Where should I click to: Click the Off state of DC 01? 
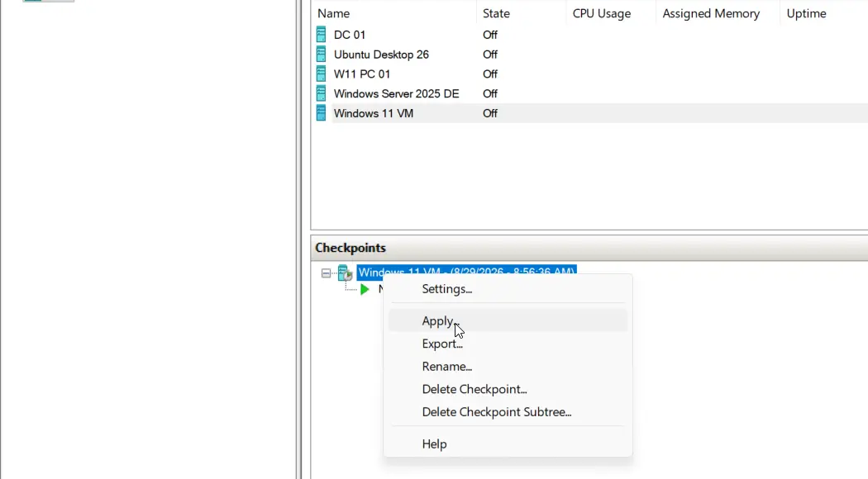coord(490,35)
